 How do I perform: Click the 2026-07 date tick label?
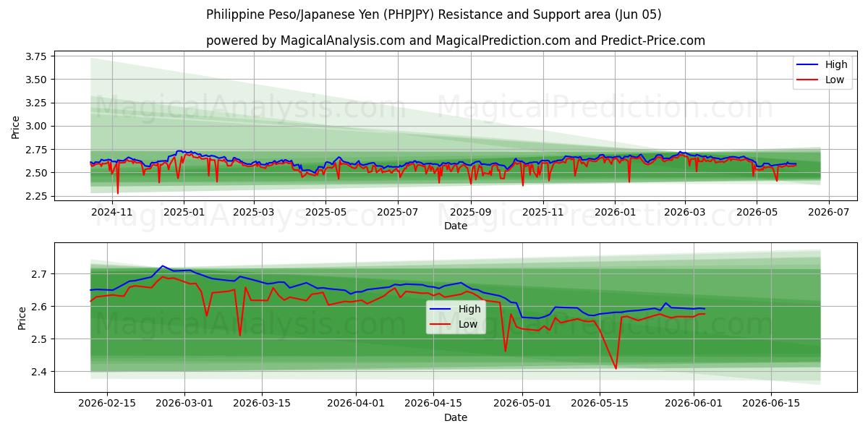coord(828,212)
